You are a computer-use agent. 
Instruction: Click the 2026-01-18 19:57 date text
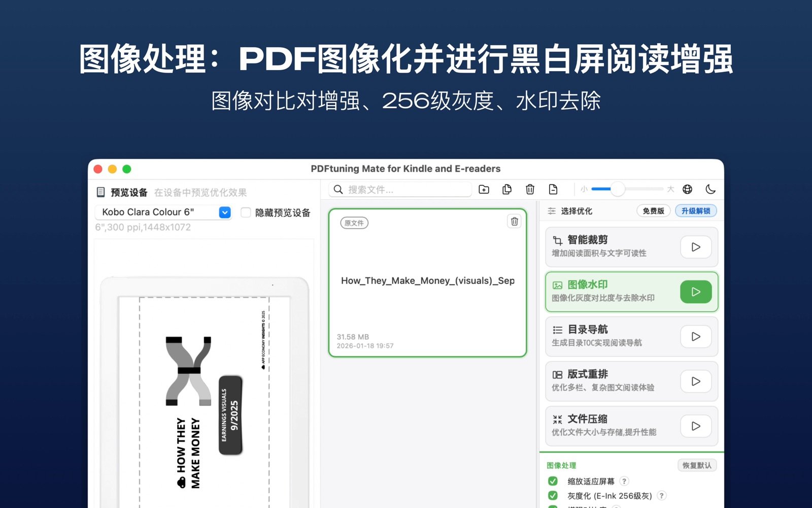coord(365,346)
